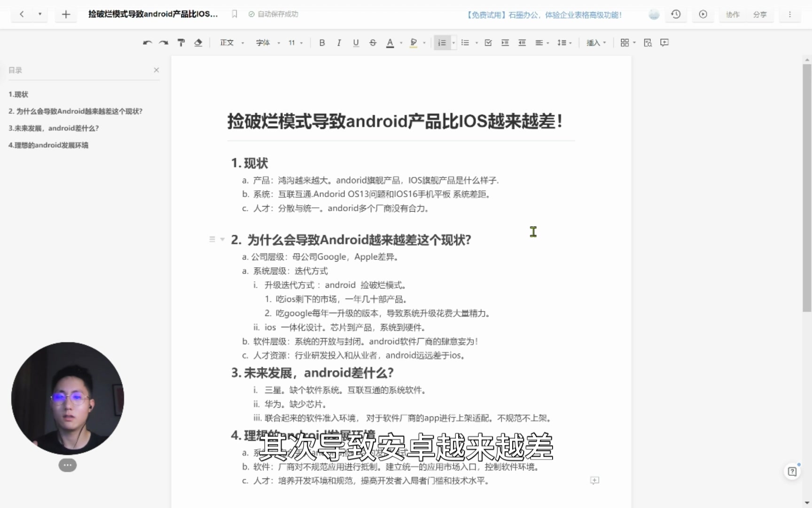Toggle bold formatting
Screen dimensions: 812x508
(322, 43)
